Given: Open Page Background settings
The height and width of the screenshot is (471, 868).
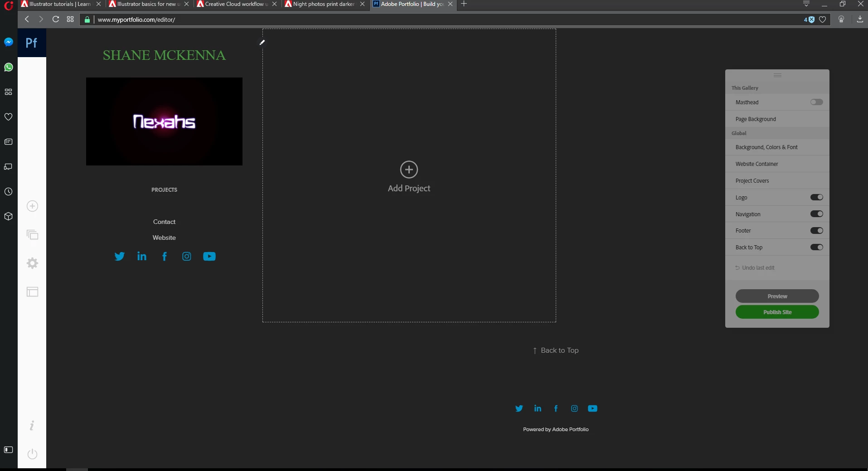Looking at the screenshot, I should [x=777, y=119].
